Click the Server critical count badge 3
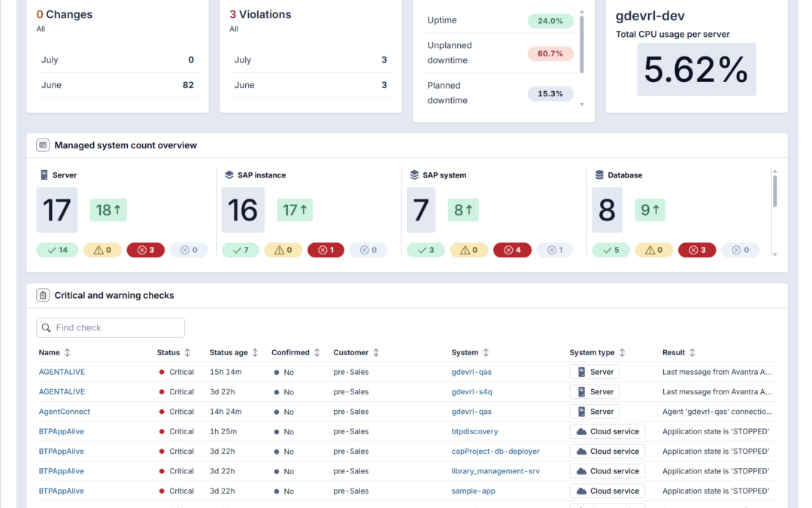 [146, 250]
